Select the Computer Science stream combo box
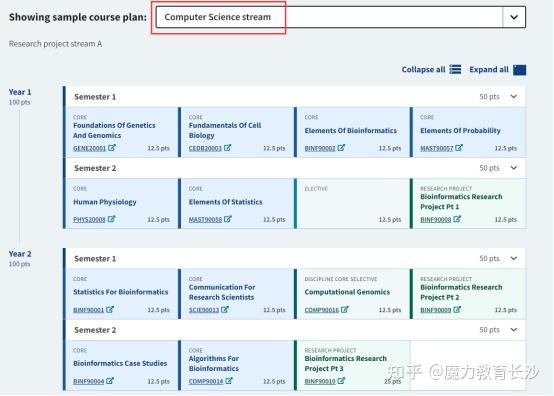The image size is (554, 396). (340, 17)
